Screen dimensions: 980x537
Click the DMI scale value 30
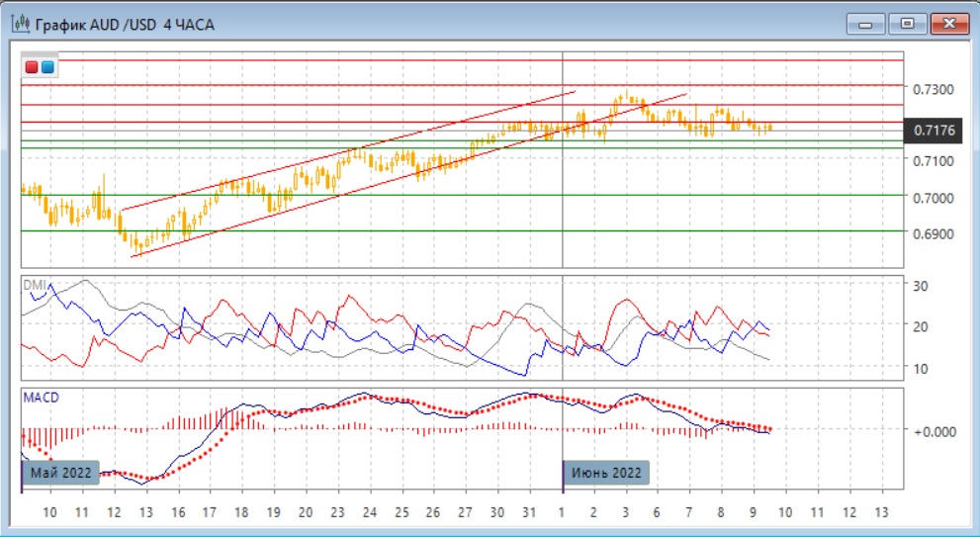pyautogui.click(x=921, y=286)
